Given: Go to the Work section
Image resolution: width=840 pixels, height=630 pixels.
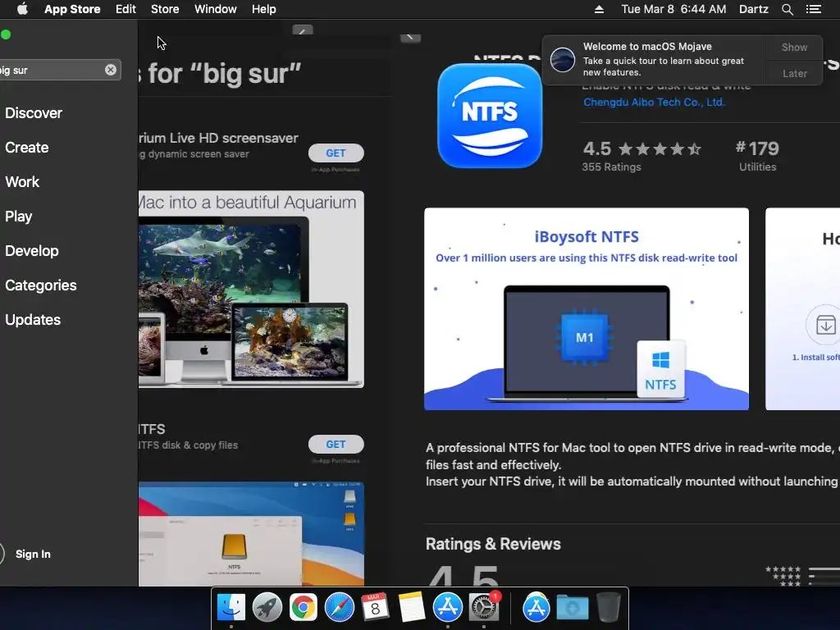Looking at the screenshot, I should (x=22, y=181).
